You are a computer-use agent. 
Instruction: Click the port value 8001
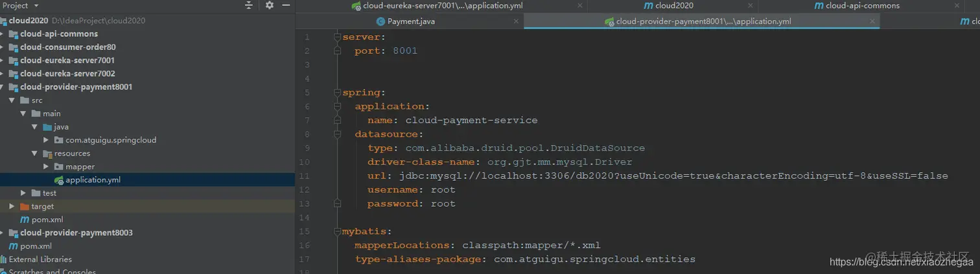click(405, 51)
